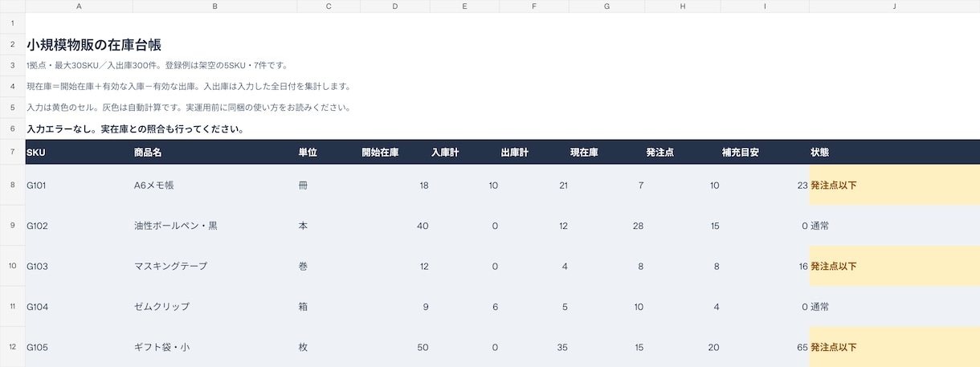Viewport: 980px width, 367px height.
Task: Select row 2 header number
Action: pos(13,44)
